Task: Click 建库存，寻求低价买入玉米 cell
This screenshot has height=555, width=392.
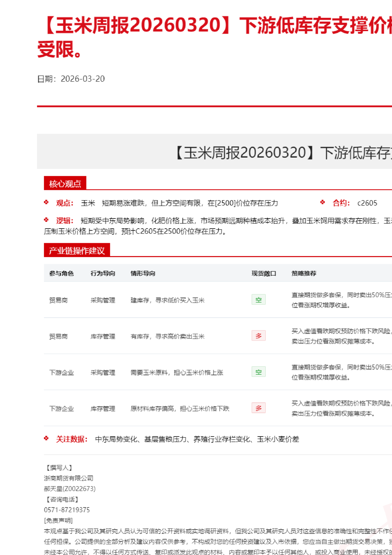Action: (168, 300)
